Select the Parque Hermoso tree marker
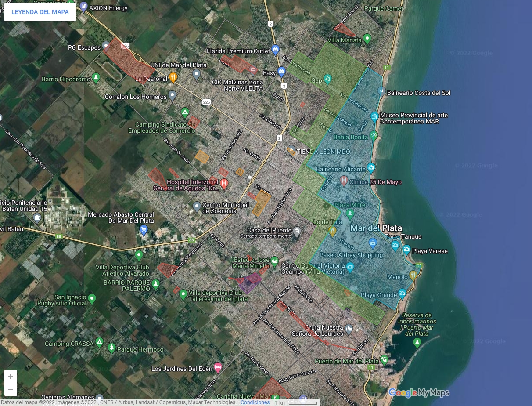 pos(111,348)
